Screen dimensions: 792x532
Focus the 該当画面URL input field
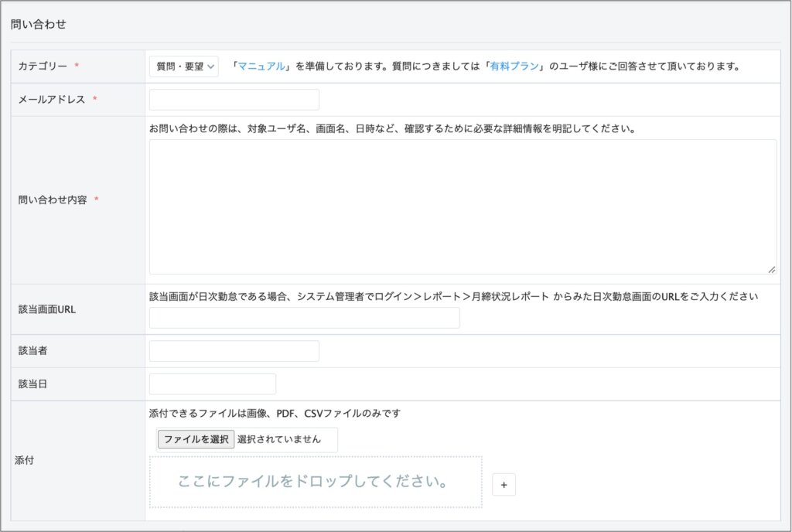click(x=304, y=318)
